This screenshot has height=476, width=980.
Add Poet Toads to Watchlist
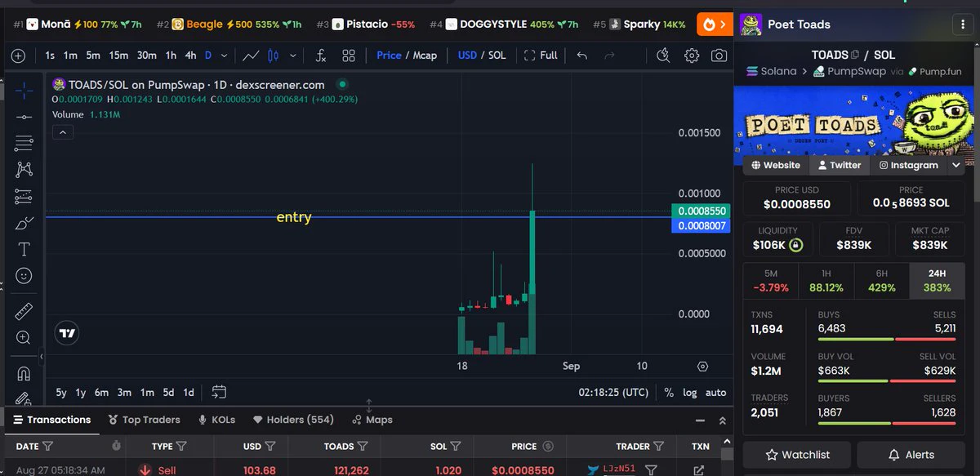pyautogui.click(x=796, y=455)
